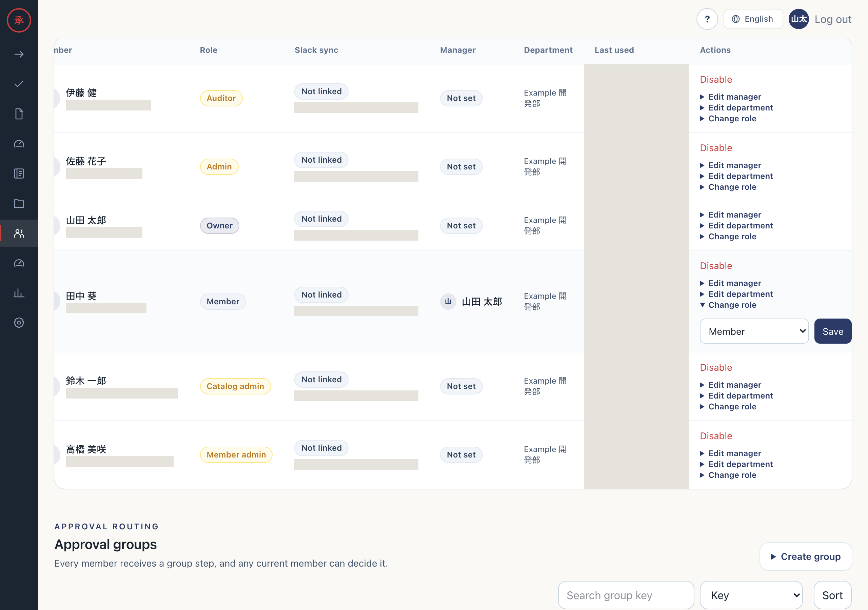Expand Edit manager for 伊藤 健
868x610 pixels.
pyautogui.click(x=730, y=97)
